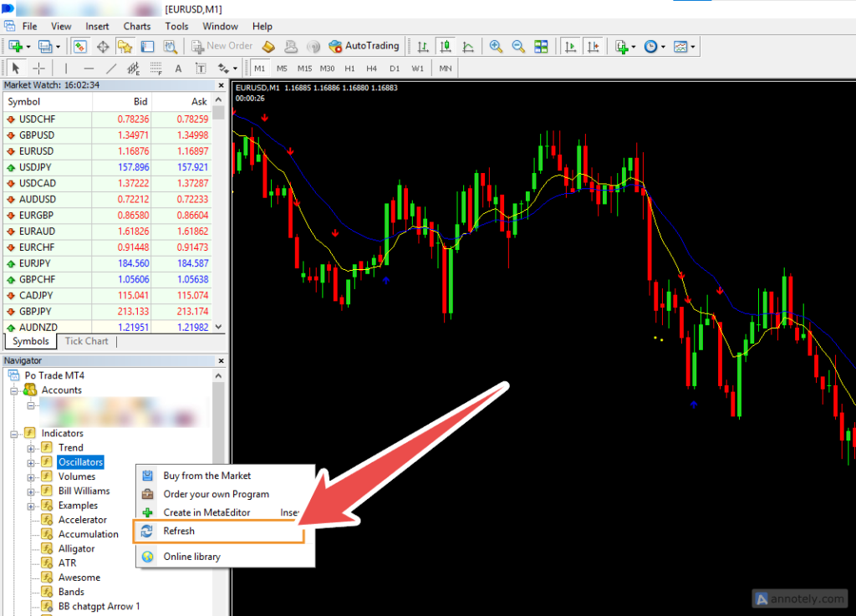Select the Alligator indicator
The height and width of the screenshot is (616, 856).
(x=76, y=549)
